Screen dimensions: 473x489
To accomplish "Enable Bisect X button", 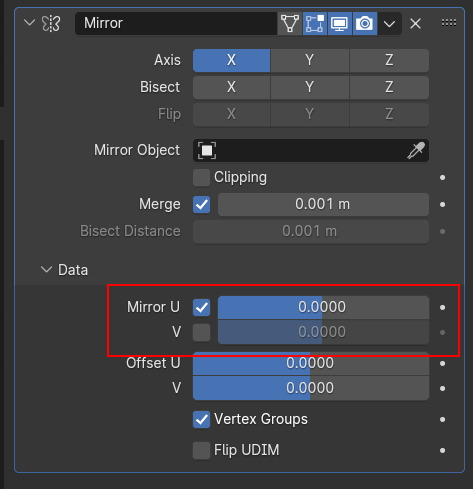I will tap(231, 87).
